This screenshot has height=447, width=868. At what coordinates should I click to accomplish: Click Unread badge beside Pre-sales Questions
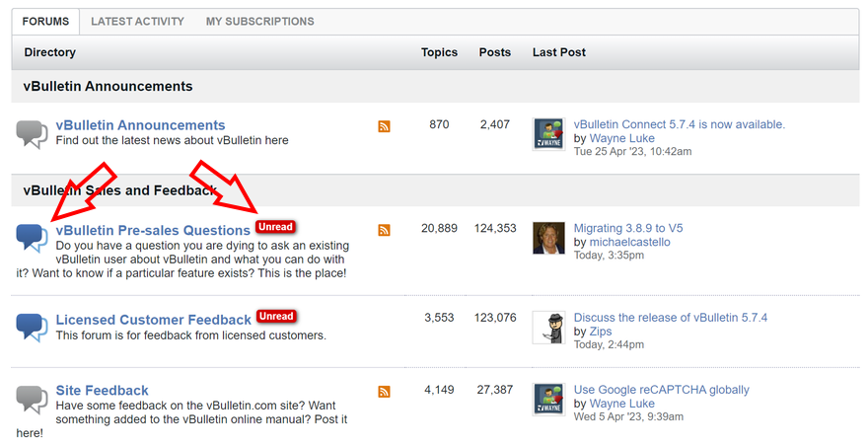tap(275, 227)
